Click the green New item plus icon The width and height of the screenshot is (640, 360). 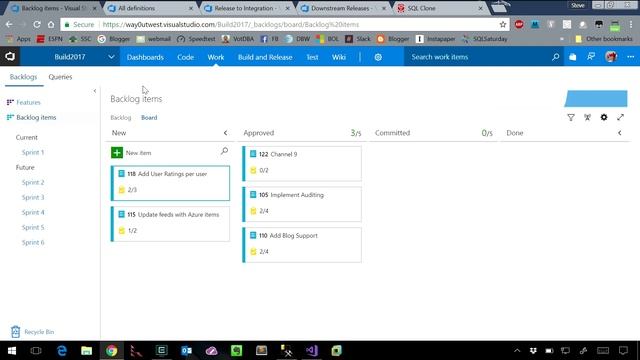click(x=117, y=153)
